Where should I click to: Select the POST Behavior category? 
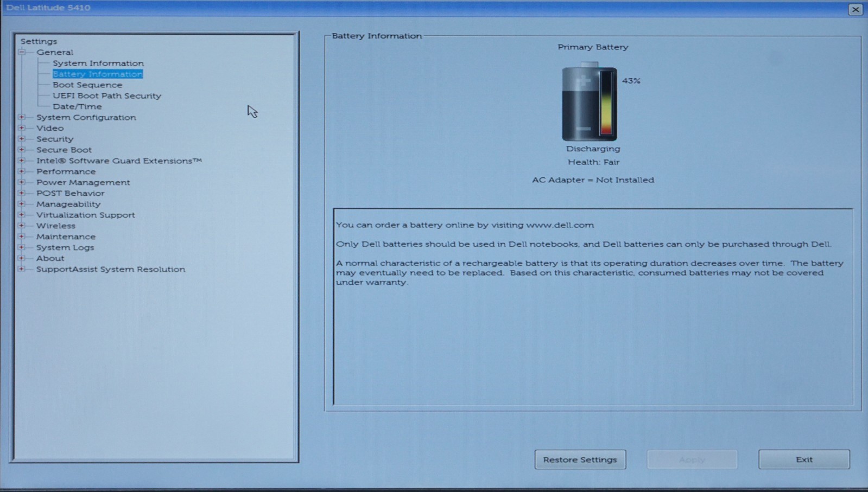coord(71,193)
